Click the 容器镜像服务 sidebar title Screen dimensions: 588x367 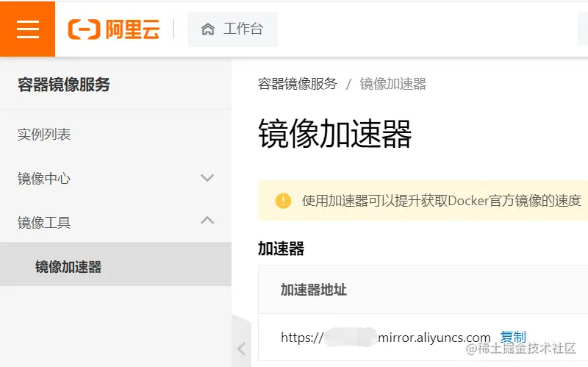[64, 85]
